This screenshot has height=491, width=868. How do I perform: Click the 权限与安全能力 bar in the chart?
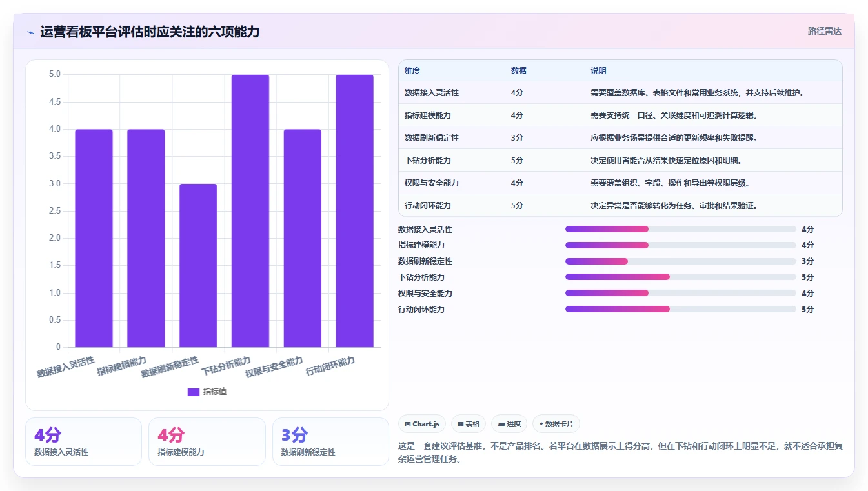click(303, 238)
